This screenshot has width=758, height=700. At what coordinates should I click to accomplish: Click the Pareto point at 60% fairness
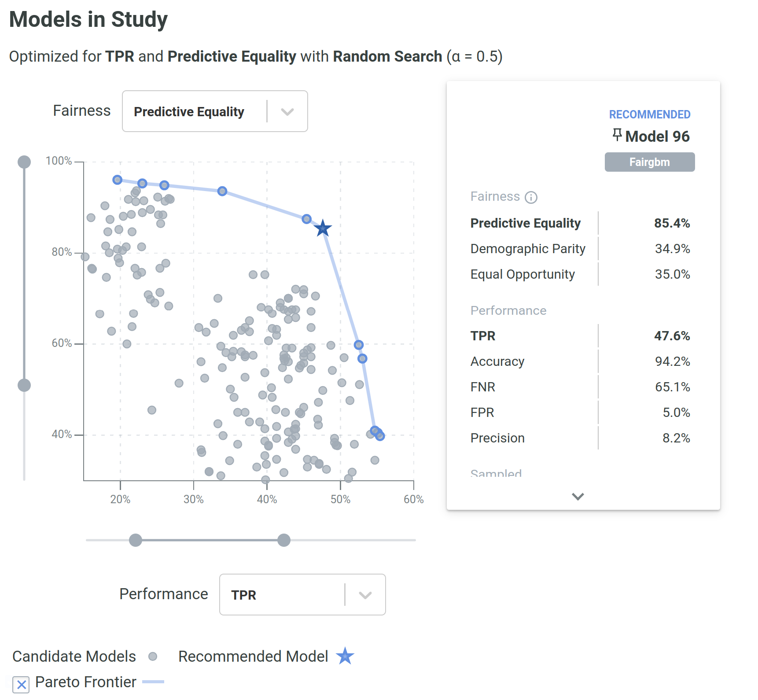coord(359,345)
